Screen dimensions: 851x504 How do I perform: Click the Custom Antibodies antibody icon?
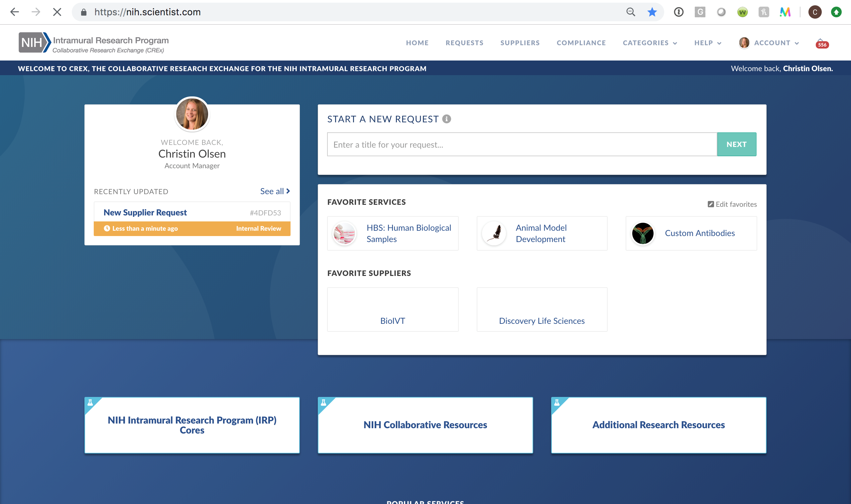(x=643, y=233)
